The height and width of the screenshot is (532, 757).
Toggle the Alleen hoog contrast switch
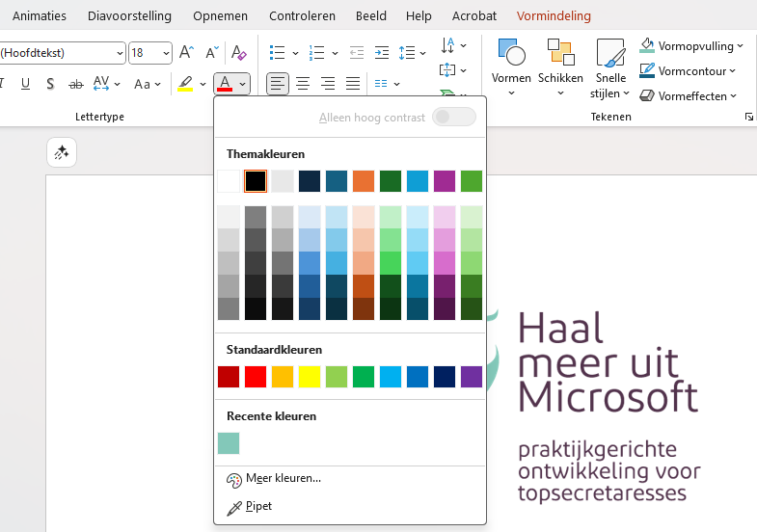click(x=454, y=118)
